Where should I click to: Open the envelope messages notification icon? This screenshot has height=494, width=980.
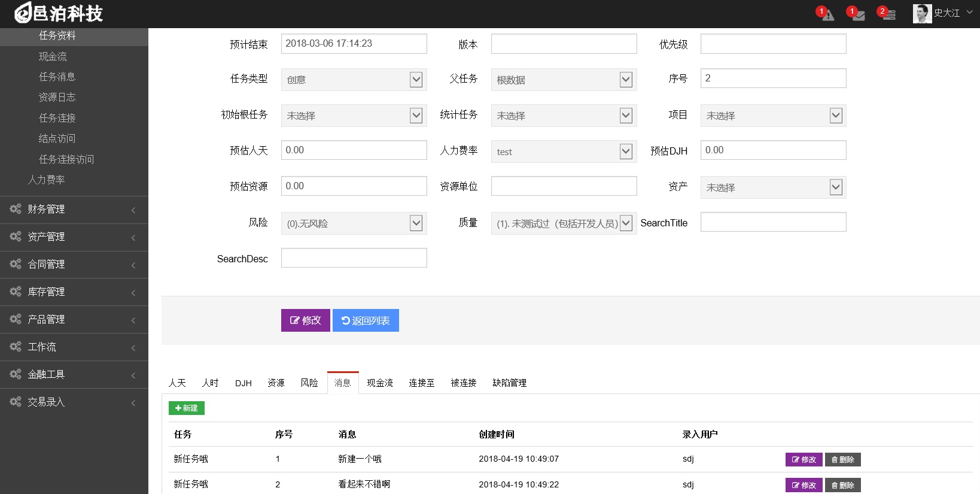tap(858, 15)
